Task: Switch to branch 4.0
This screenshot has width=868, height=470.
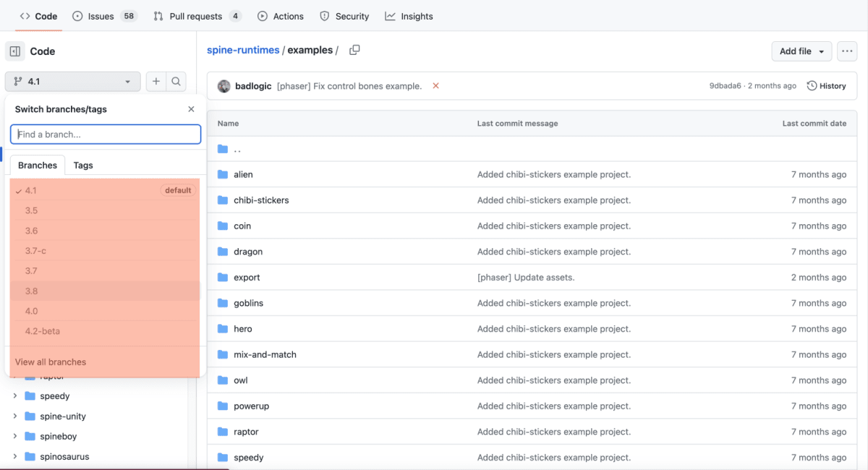Action: (106, 311)
